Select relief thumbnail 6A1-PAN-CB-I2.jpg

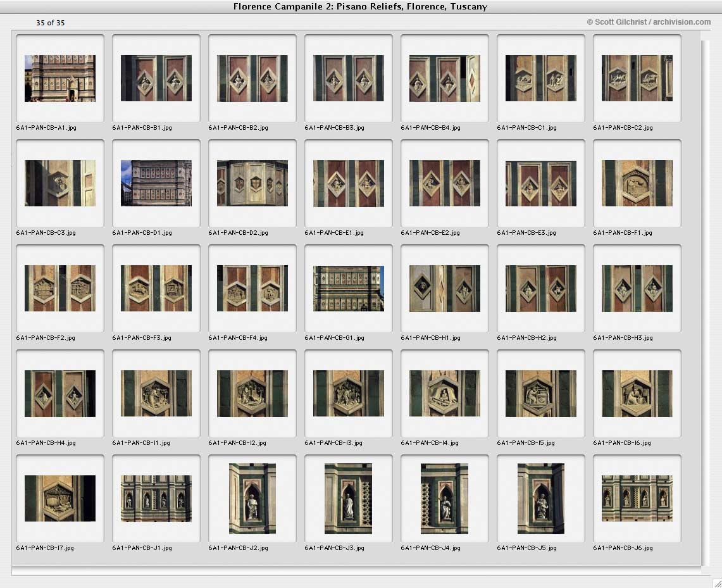252,393
